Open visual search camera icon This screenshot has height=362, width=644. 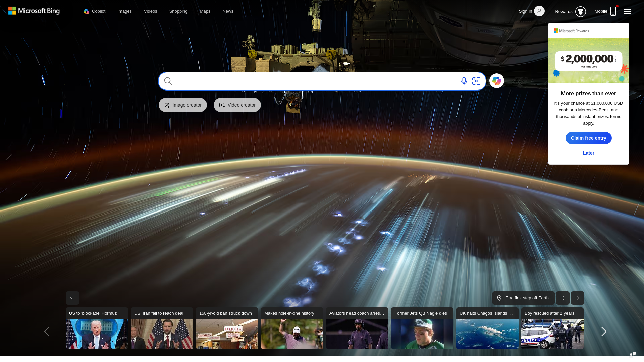[x=476, y=81]
